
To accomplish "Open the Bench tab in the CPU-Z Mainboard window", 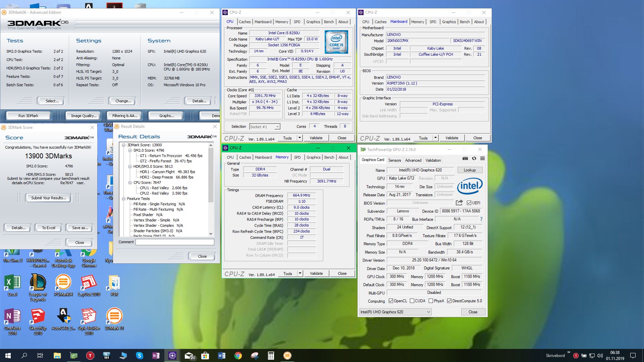I will [x=465, y=22].
